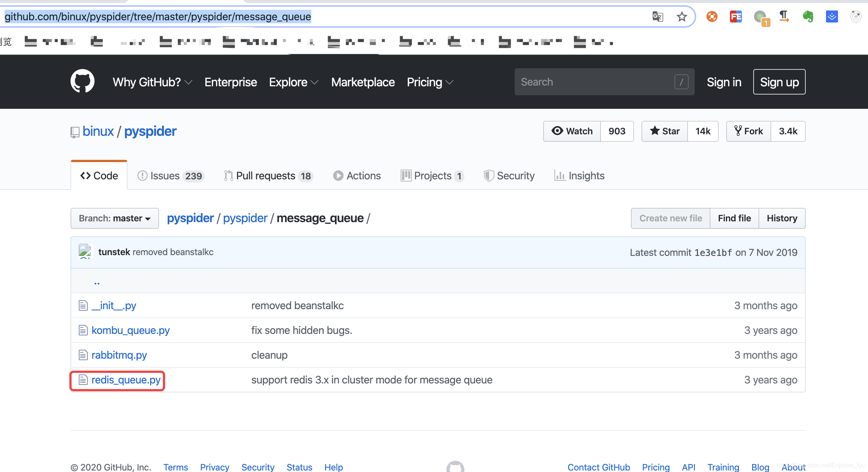The image size is (868, 472).
Task: Star the pyspider repository
Action: pos(665,131)
